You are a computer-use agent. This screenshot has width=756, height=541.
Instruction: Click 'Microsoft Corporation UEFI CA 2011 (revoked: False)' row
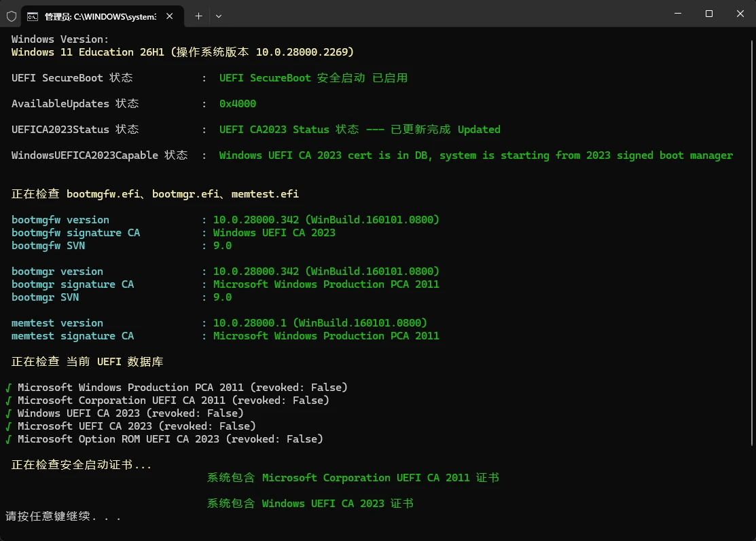[x=168, y=400]
